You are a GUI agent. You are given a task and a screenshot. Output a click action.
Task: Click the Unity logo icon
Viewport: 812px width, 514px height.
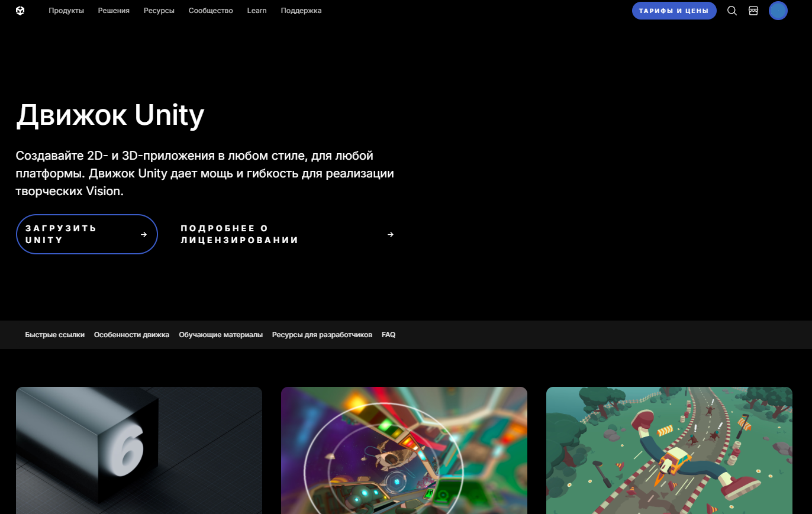tap(20, 11)
